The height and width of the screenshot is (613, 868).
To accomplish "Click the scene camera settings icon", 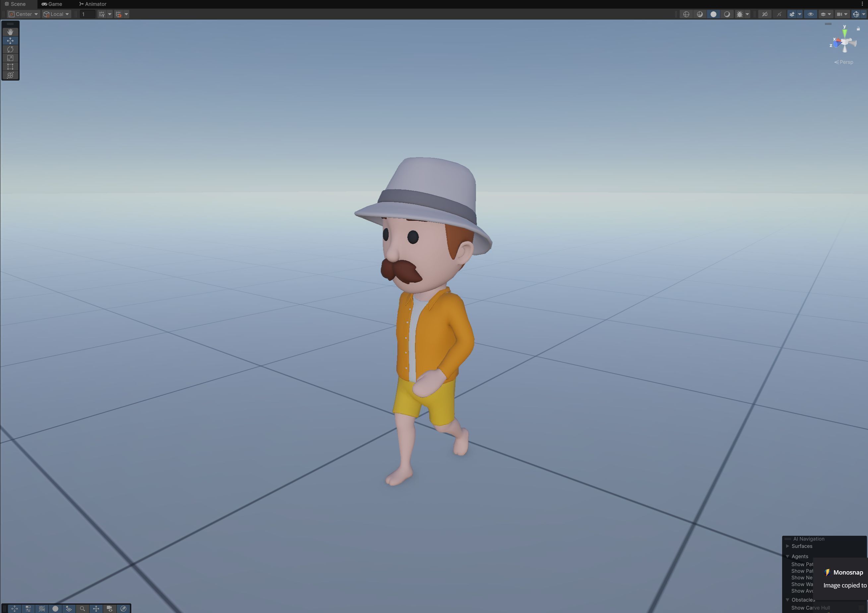I will (x=839, y=14).
